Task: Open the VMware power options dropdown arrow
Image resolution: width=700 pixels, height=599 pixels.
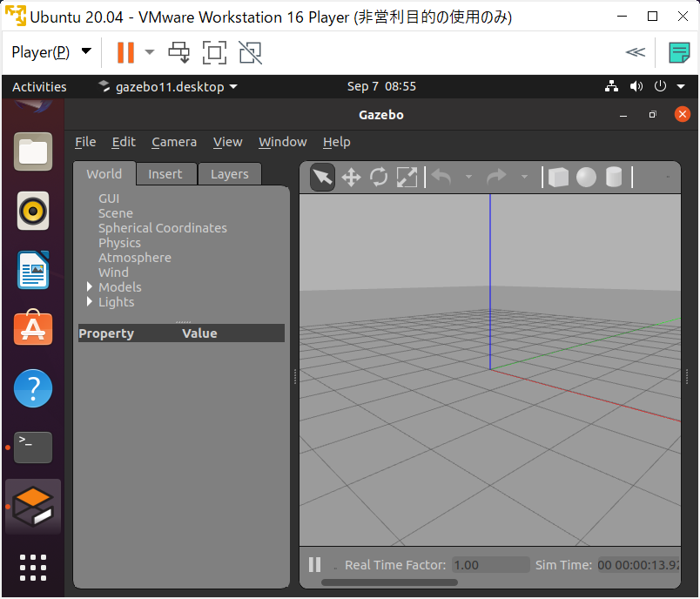Action: point(150,52)
